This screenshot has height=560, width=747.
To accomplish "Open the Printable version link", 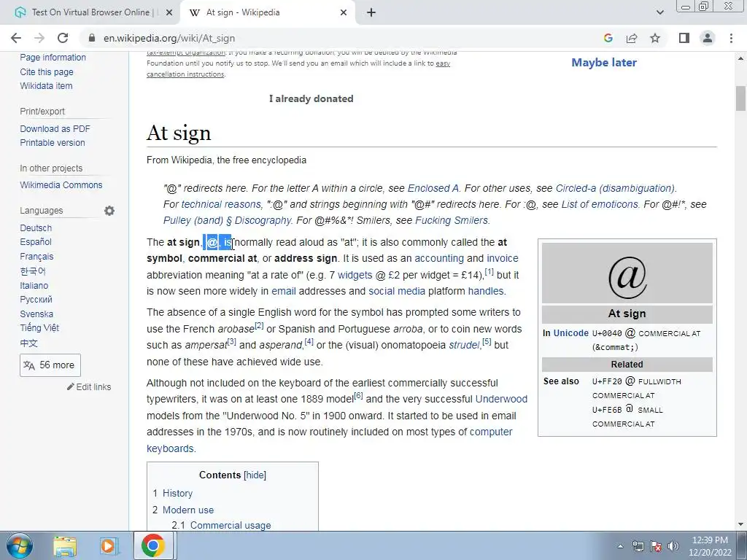I will [53, 142].
